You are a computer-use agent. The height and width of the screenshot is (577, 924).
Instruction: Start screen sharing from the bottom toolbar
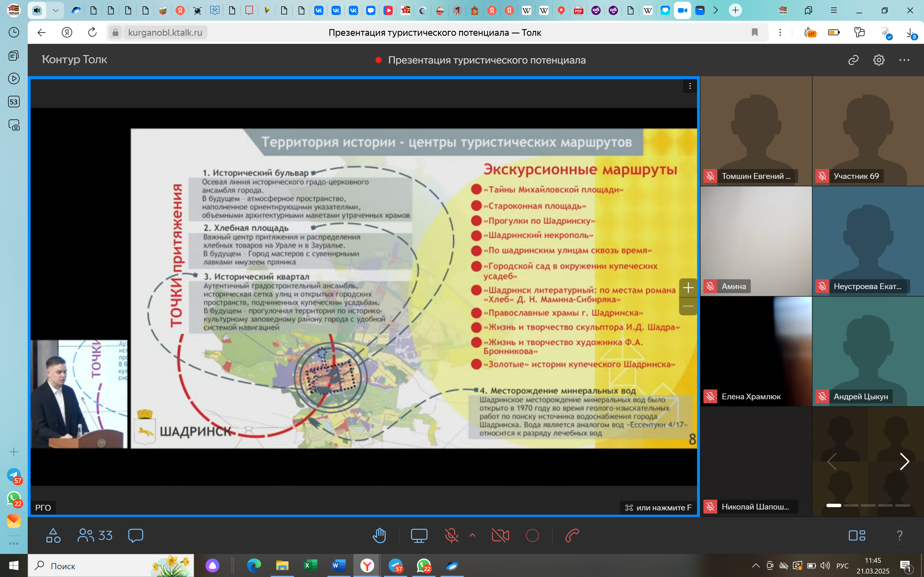click(x=419, y=535)
